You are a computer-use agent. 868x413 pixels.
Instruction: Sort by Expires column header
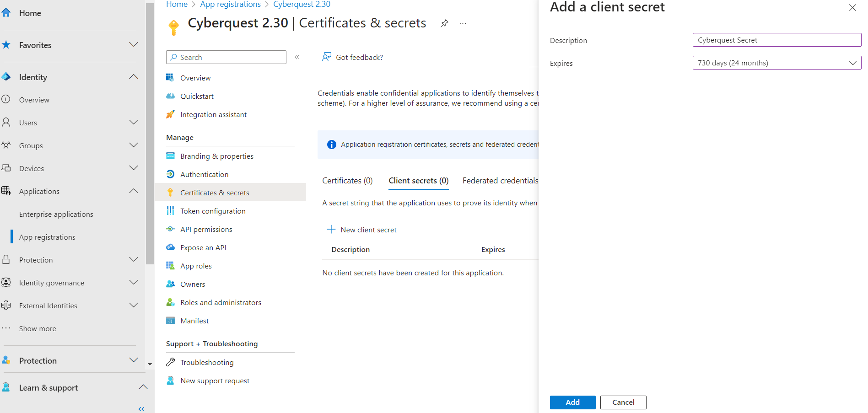point(493,249)
